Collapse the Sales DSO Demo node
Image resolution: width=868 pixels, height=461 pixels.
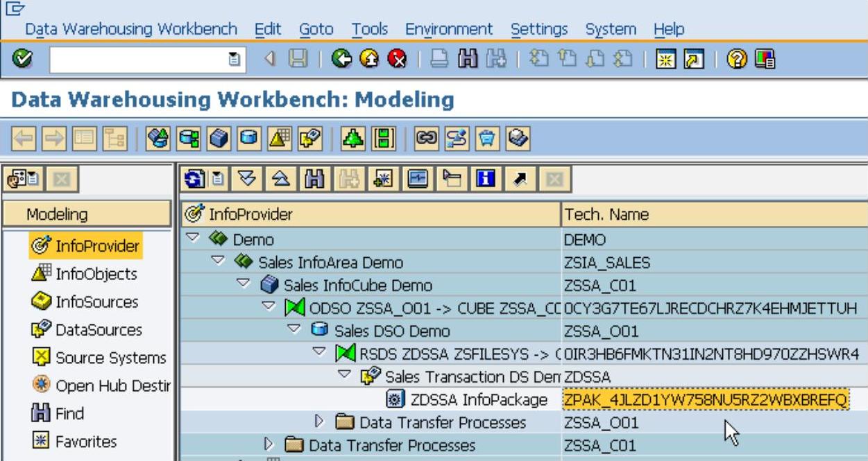click(x=294, y=329)
